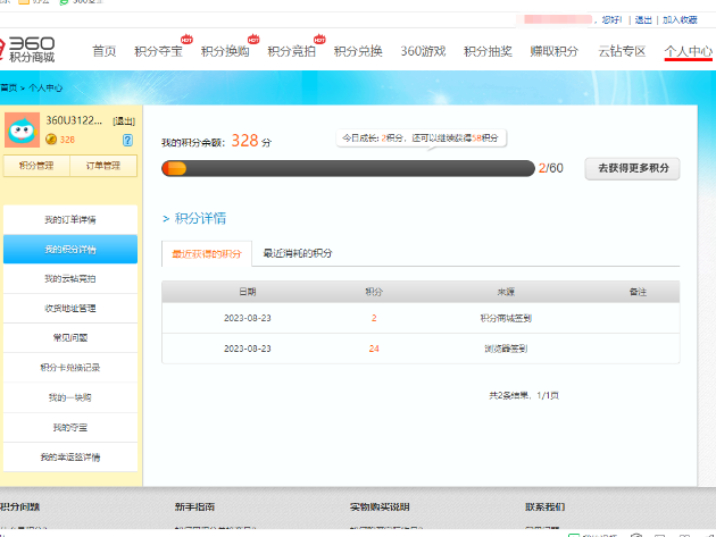
Task: Click the points progress bar
Action: coord(348,168)
